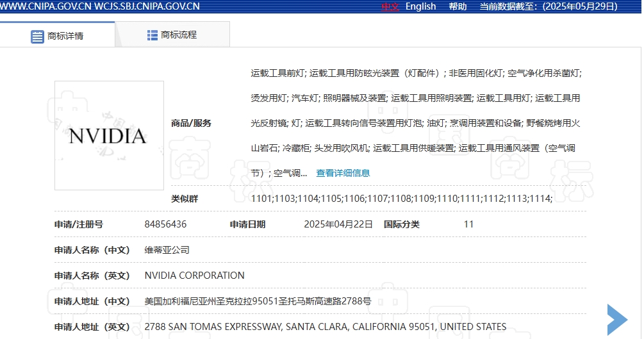Screen dimensions: 644x339
Task: Select goods line starting 烫发用灯
Action: tap(415, 98)
